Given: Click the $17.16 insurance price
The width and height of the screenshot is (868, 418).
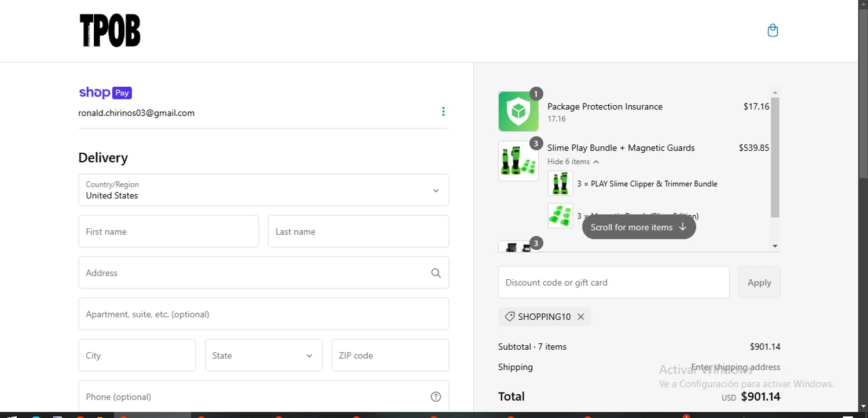Looking at the screenshot, I should 756,106.
